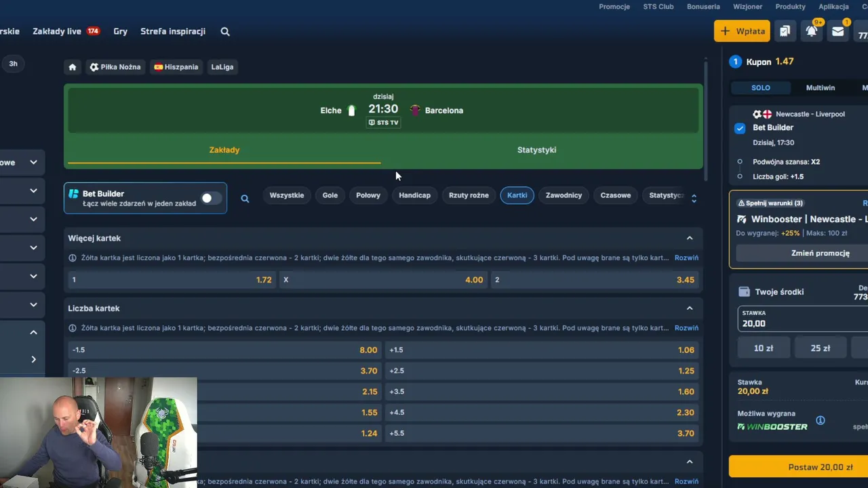
Task: Pick odds 4.00 for outcome X
Action: 383,280
